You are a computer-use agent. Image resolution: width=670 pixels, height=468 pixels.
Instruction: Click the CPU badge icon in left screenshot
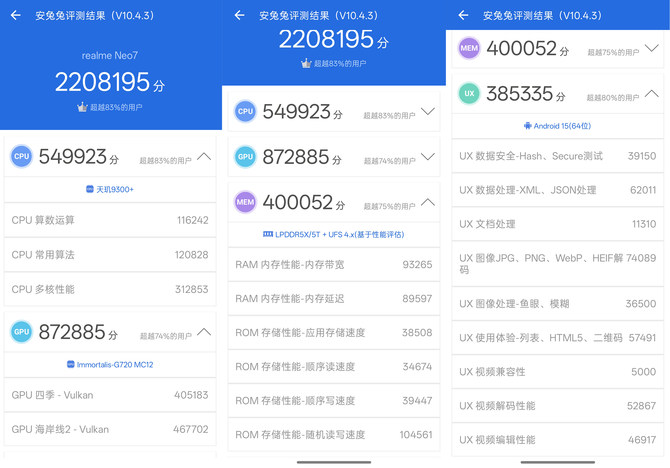tap(21, 156)
